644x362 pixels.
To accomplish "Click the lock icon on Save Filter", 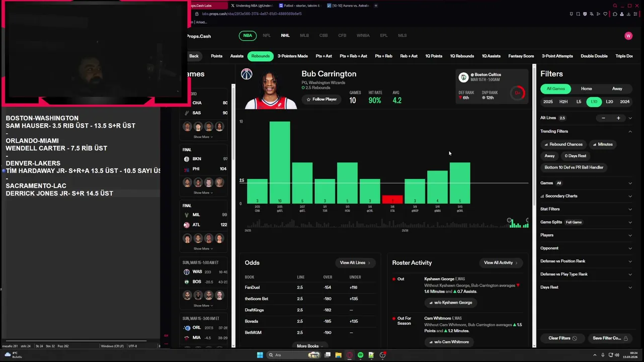I will pos(626,338).
